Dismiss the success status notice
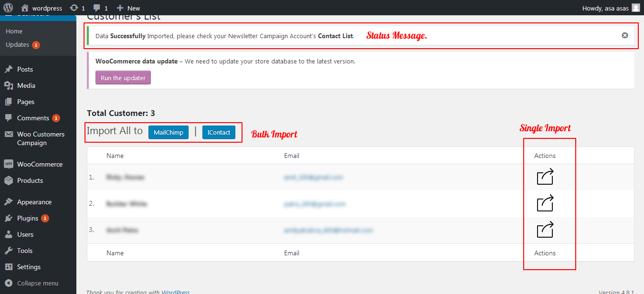 625,35
